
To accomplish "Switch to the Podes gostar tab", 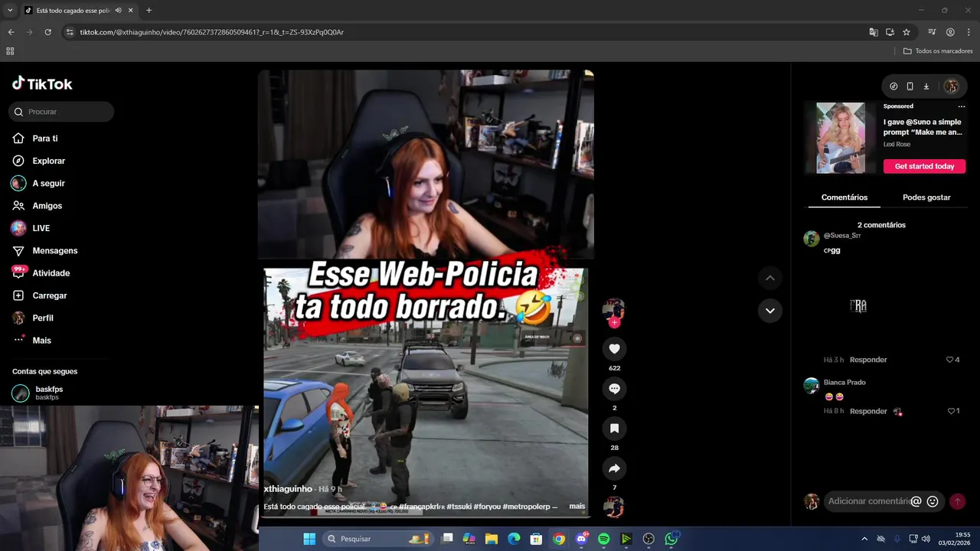I will click(926, 197).
